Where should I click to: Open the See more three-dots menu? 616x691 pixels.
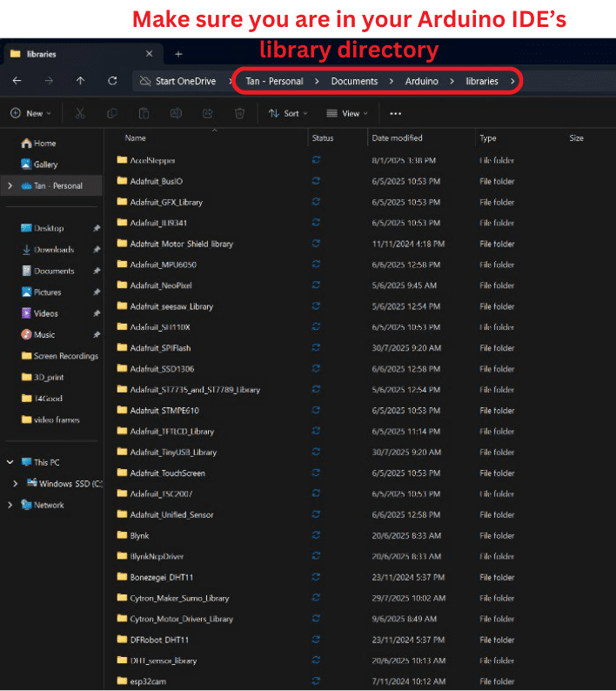pos(396,113)
